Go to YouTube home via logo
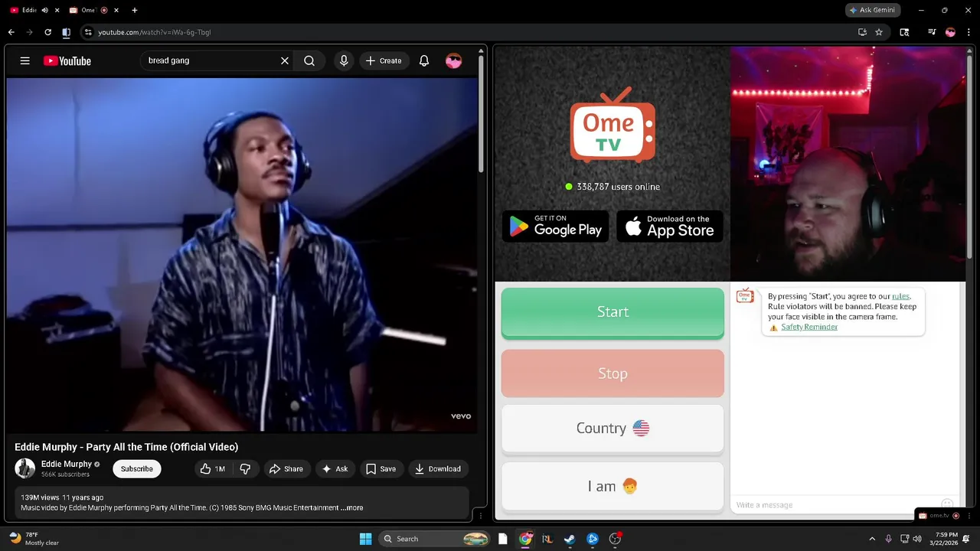Image resolution: width=980 pixels, height=551 pixels. pyautogui.click(x=67, y=61)
